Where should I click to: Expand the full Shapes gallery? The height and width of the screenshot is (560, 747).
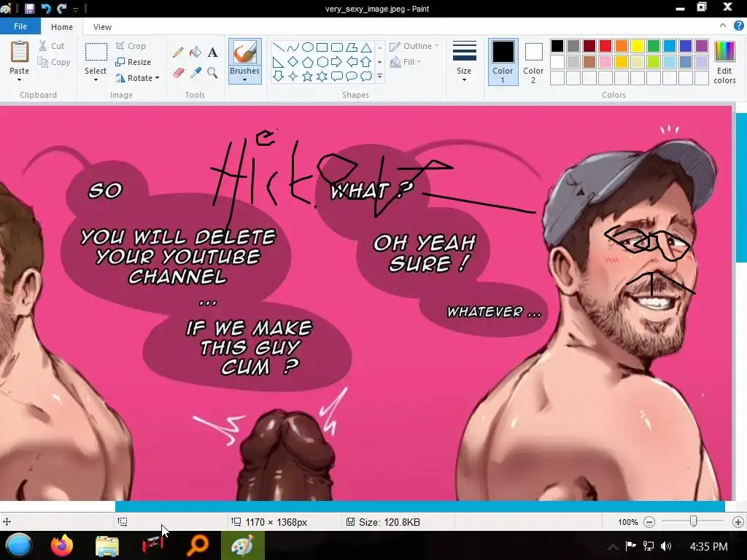379,76
